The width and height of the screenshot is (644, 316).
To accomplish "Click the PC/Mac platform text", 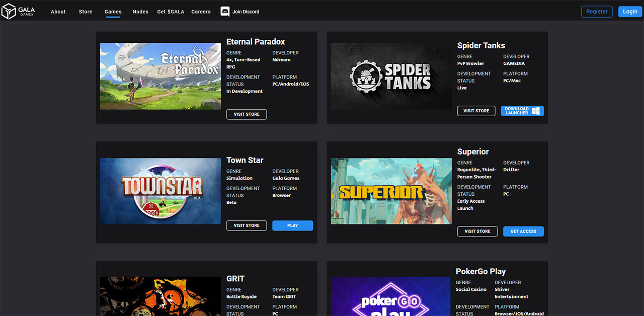I will 512,81.
